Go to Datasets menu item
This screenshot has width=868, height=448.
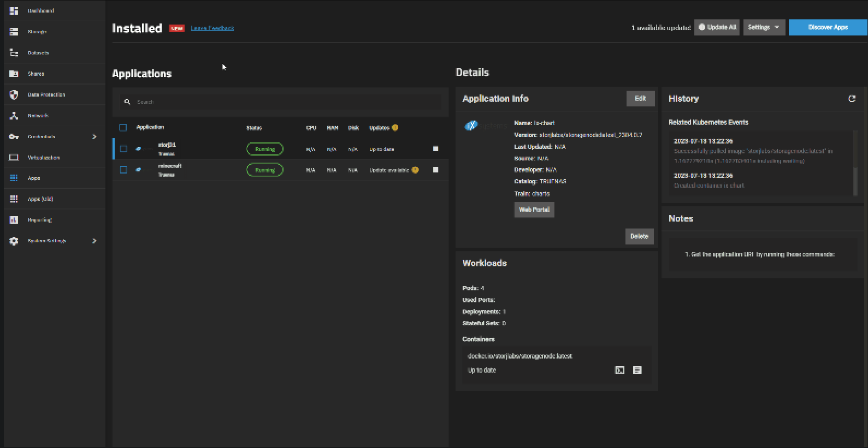(38, 53)
